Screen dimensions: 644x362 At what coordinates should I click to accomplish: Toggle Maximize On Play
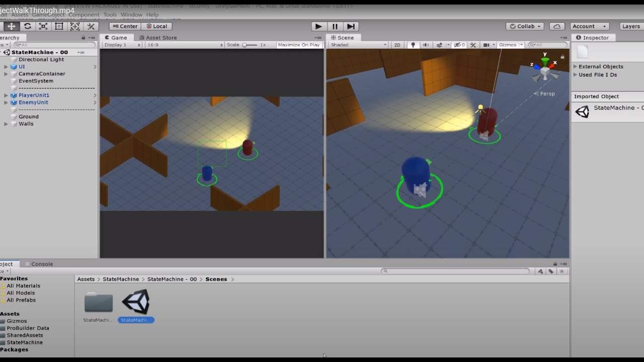[299, 45]
